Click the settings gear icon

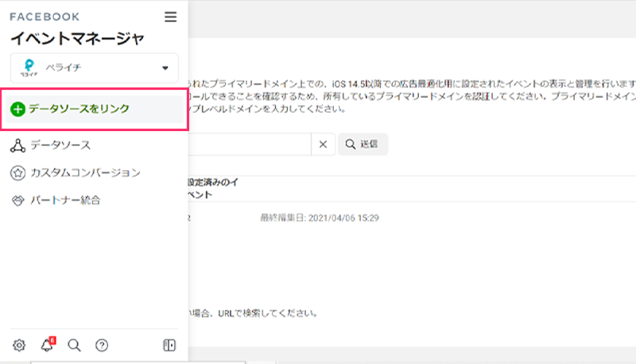[x=19, y=345]
